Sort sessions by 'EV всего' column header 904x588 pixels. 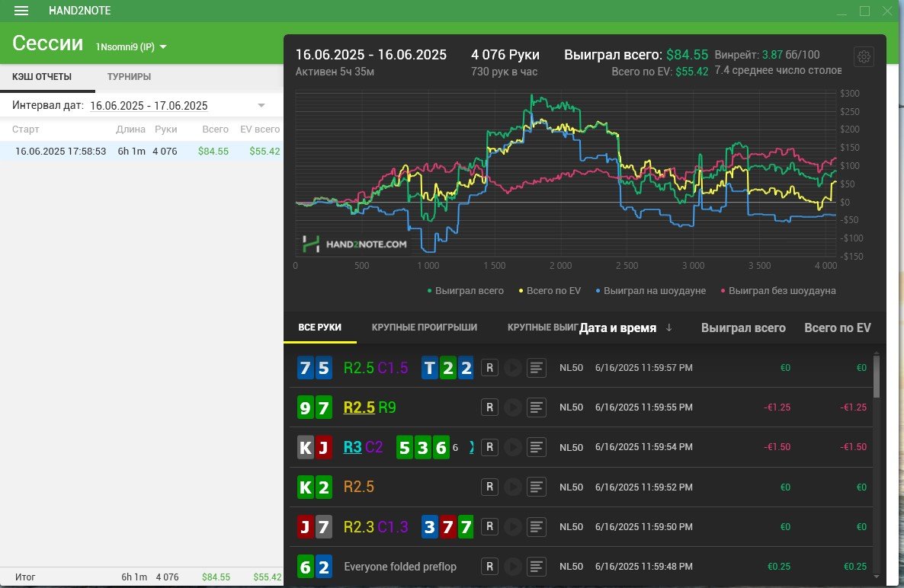260,129
